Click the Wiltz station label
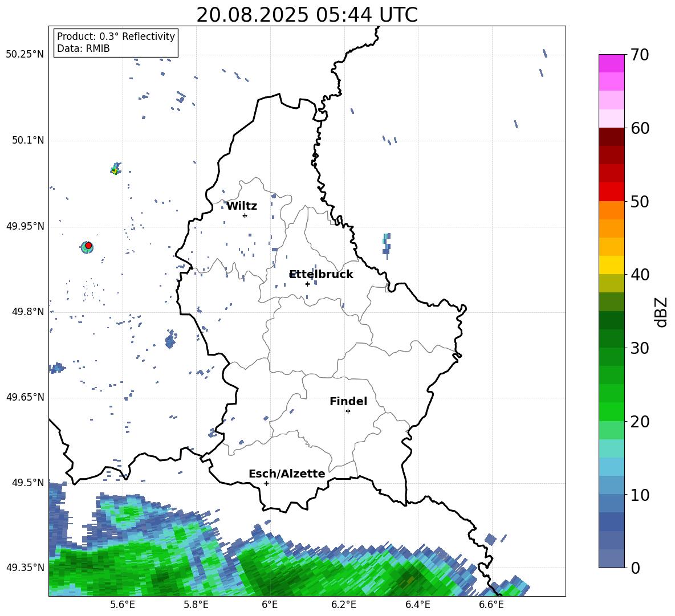Image resolution: width=675 pixels, height=616 pixels. point(242,206)
